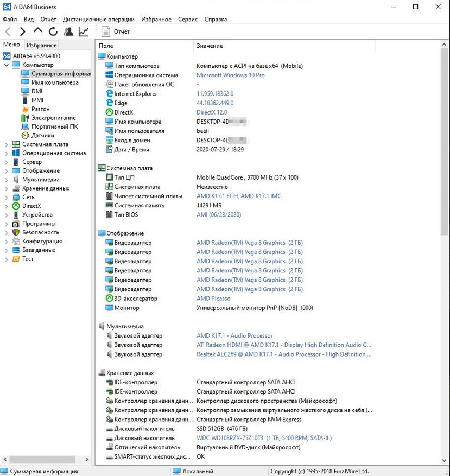The height and width of the screenshot is (476, 450).
Task: Click the Портативный ПК laptop icon
Action: click(x=25, y=126)
